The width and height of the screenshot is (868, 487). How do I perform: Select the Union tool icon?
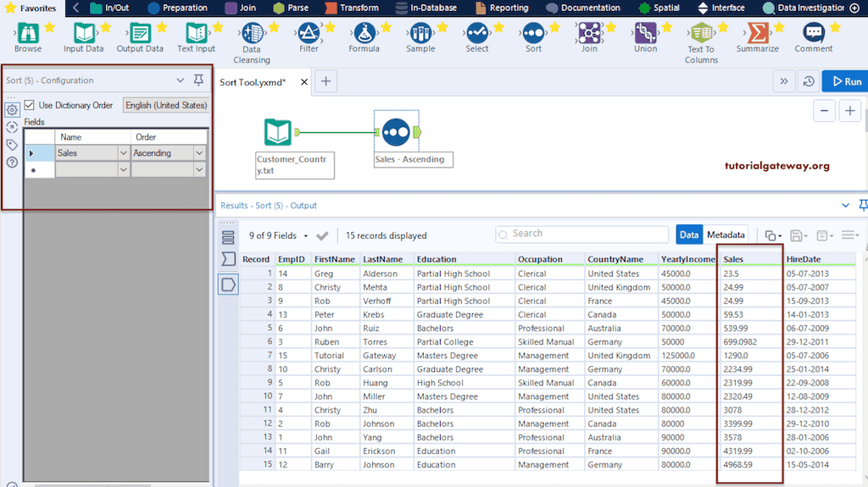click(x=645, y=34)
